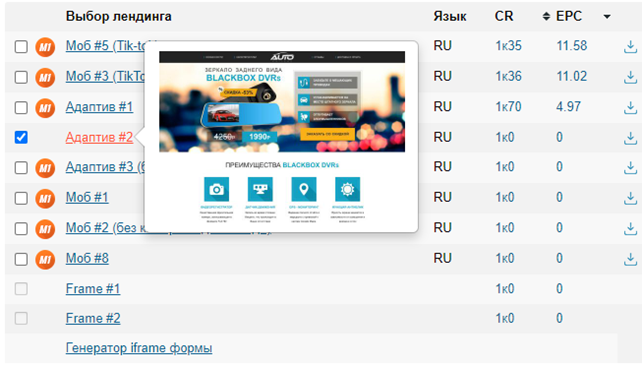
Task: Click orange M1 icon beside Адаптив #1
Action: pyautogui.click(x=45, y=108)
